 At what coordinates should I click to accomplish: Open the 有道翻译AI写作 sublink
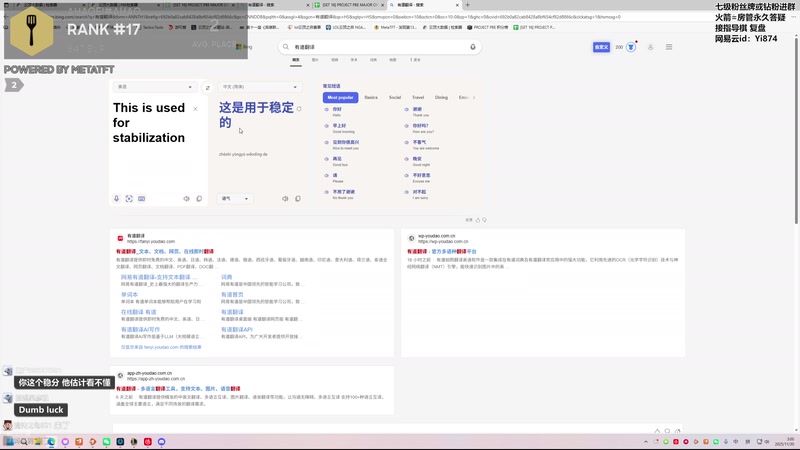(140, 330)
